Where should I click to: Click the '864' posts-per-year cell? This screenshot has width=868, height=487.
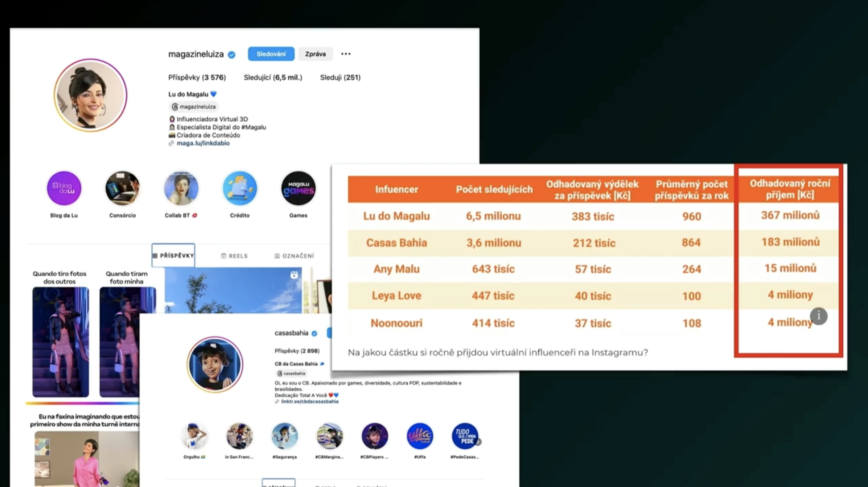691,243
